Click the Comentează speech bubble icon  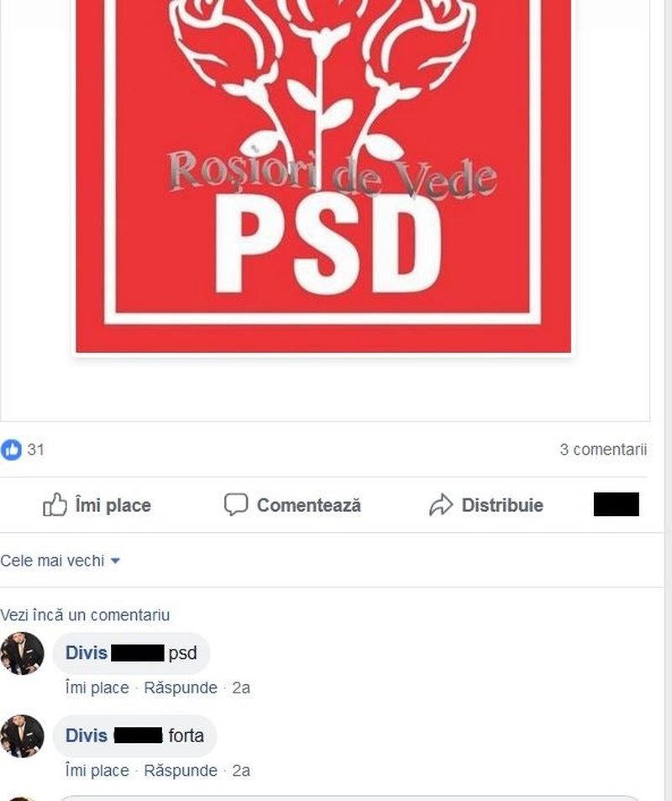(236, 504)
